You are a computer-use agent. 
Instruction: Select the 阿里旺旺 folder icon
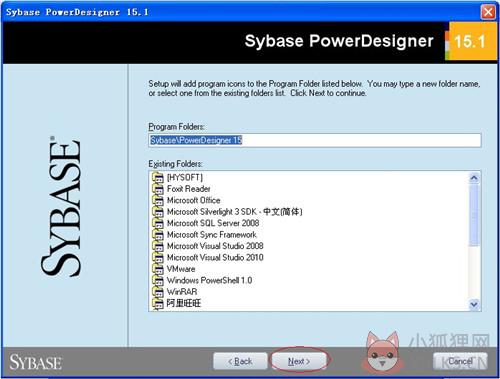click(158, 303)
